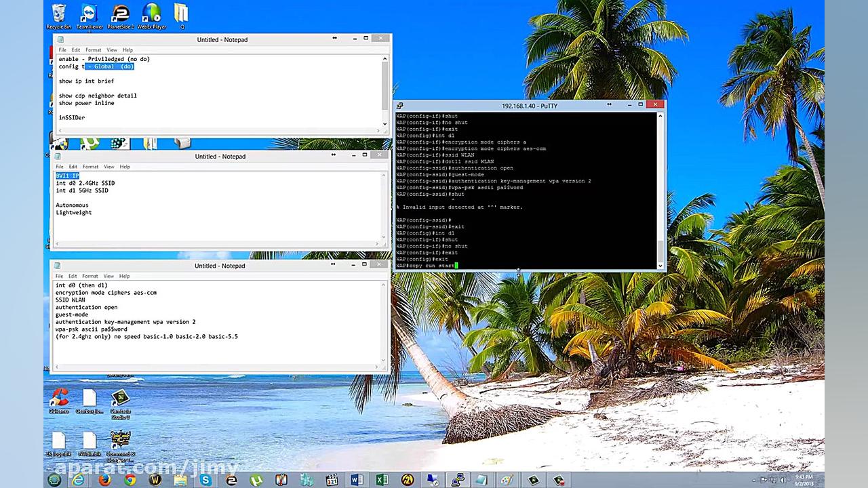Open the PlanetSide 2 shortcut
Screen dimensions: 868x488
[x=120, y=14]
